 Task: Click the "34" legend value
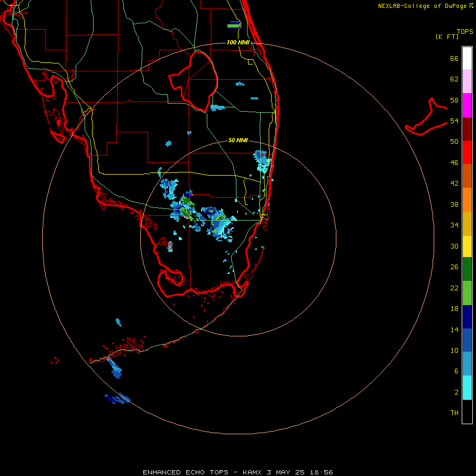454,225
